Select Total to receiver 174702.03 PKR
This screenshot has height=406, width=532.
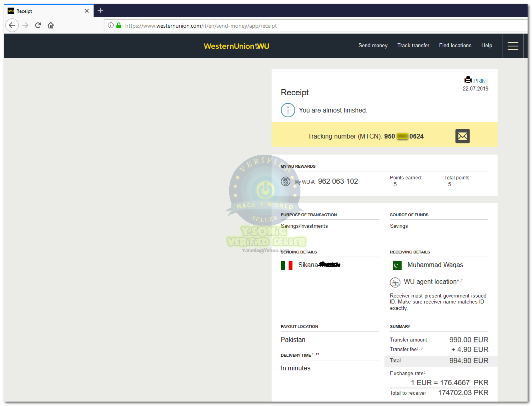(463, 393)
